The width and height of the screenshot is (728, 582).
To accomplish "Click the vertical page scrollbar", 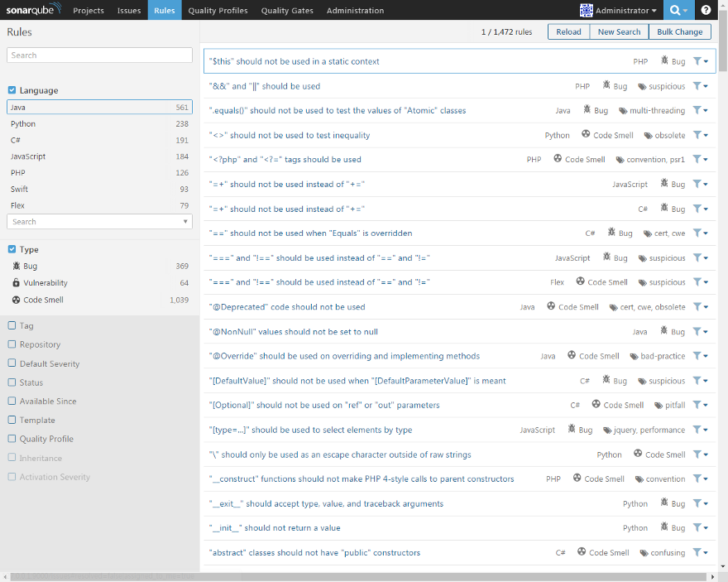I will coord(723,40).
